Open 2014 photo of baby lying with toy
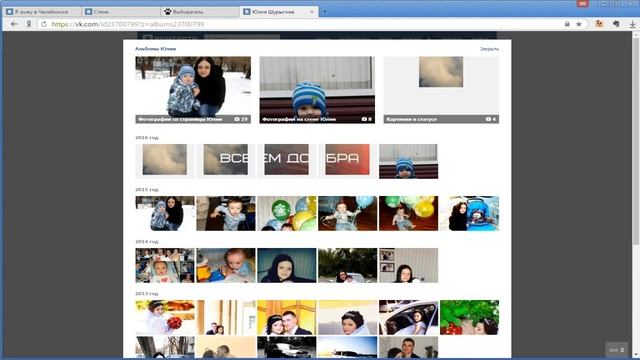This screenshot has height=360, width=640. [x=226, y=265]
